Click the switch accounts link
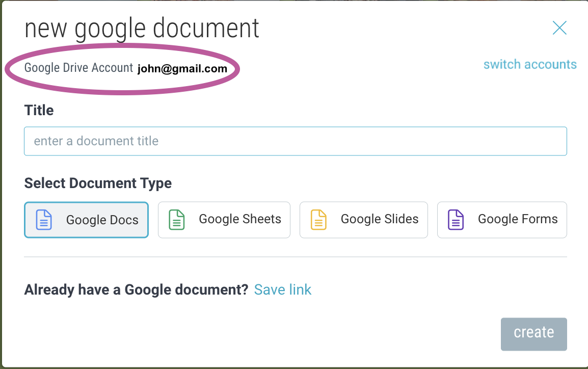Screen dimensions: 588x369 530,65
